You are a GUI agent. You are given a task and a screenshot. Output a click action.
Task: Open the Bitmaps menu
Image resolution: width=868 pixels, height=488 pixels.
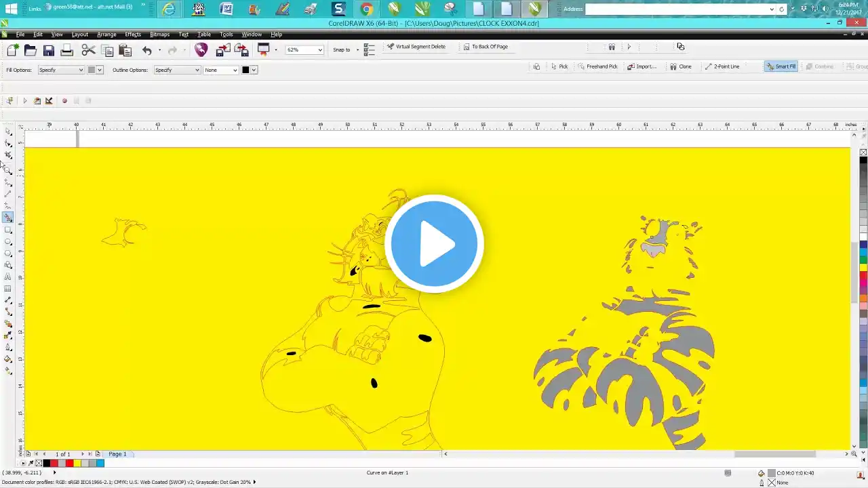point(159,35)
